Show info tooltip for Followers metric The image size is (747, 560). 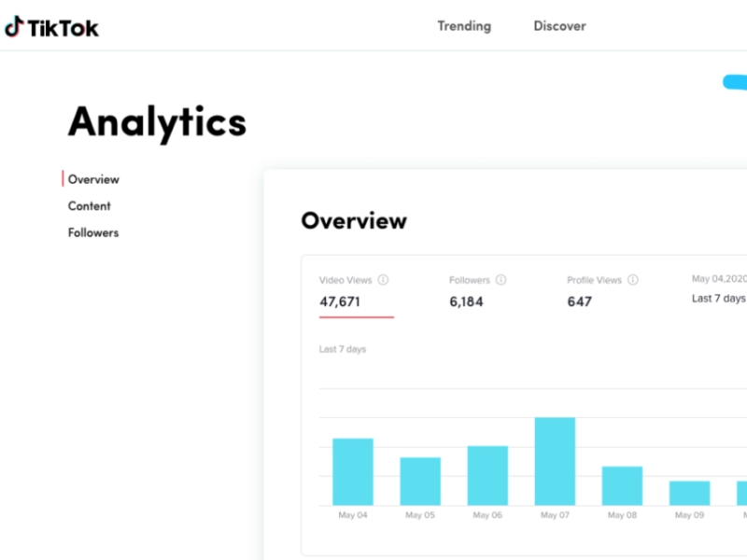tap(500, 279)
